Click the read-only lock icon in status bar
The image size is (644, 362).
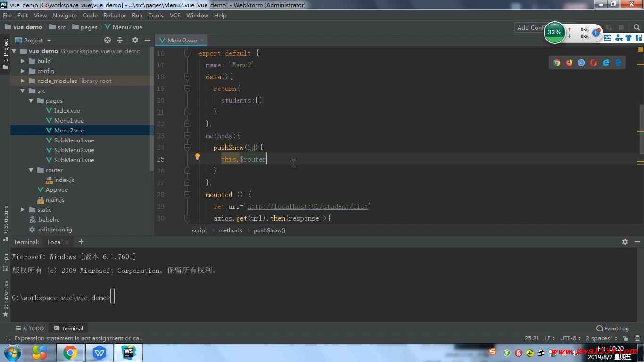[626, 338]
